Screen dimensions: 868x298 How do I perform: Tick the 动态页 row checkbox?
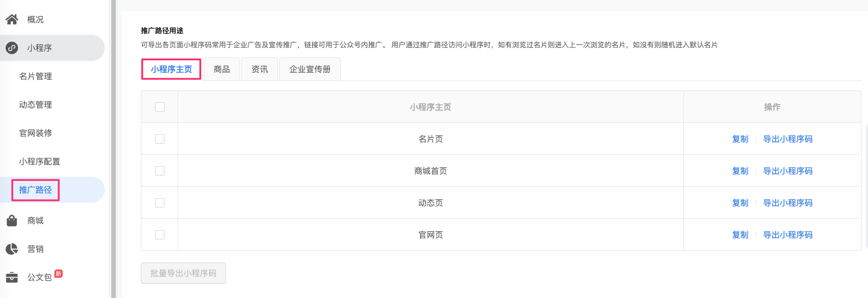pos(160,203)
